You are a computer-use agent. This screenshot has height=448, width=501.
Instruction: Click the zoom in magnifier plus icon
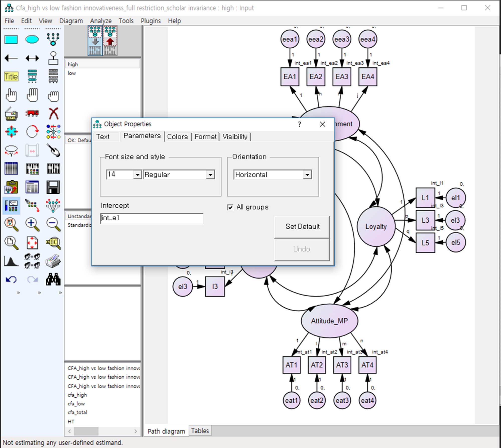[32, 224]
